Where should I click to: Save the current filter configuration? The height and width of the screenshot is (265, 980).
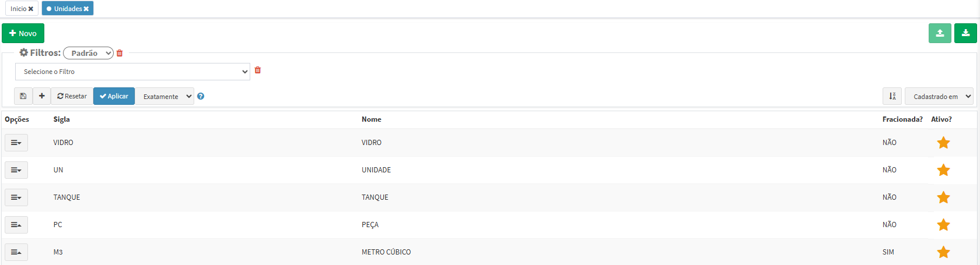click(x=23, y=96)
